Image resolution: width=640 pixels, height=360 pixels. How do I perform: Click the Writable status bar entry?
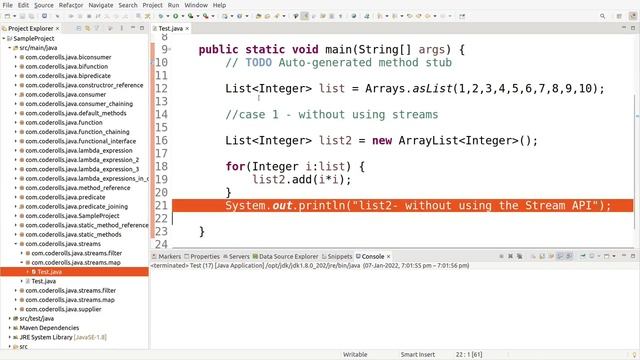pos(355,355)
